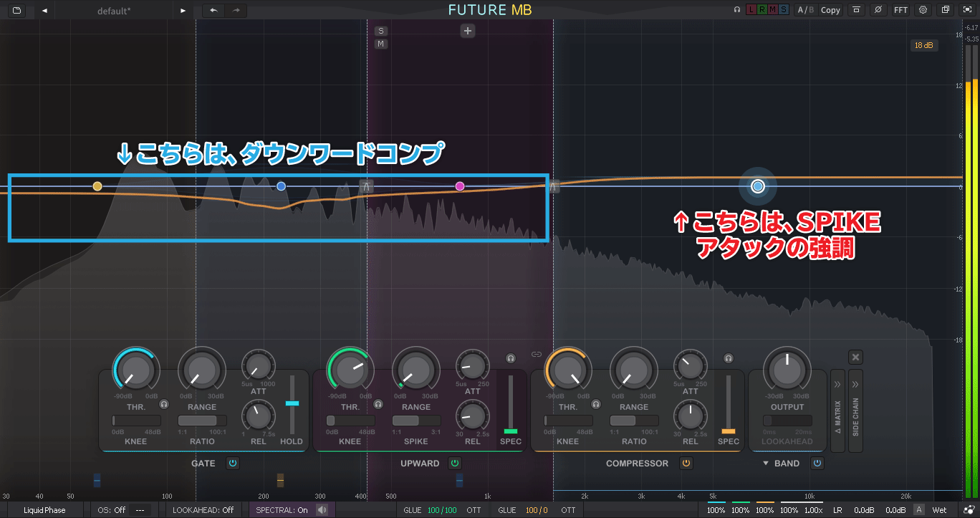Image resolution: width=980 pixels, height=518 pixels.
Task: Click the add band plus icon
Action: pyautogui.click(x=468, y=31)
